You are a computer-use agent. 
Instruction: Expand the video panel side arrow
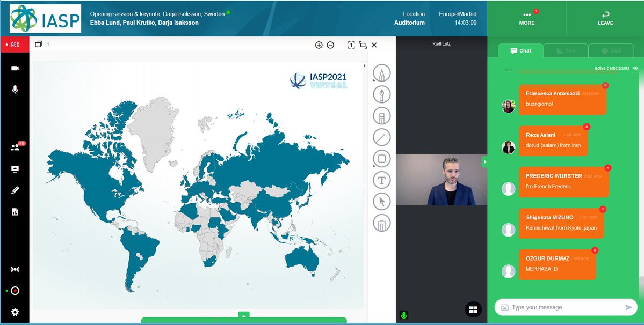(x=484, y=161)
